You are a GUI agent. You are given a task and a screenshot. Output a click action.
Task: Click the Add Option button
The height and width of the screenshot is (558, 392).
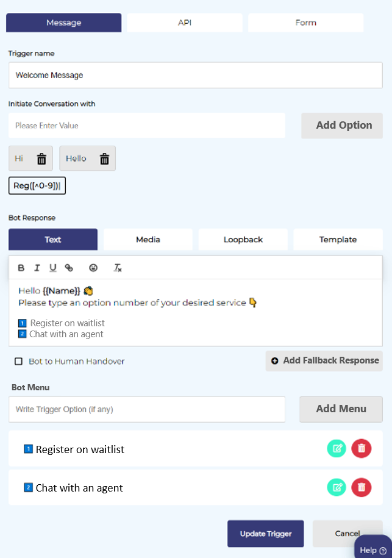point(343,125)
